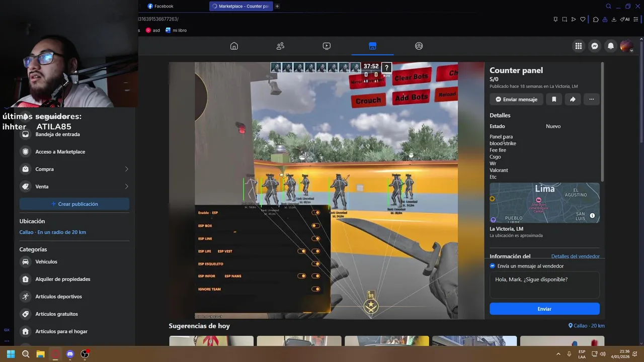Open the listing's three-dots more options
Viewport: 644px width, 362px height.
[x=592, y=99]
